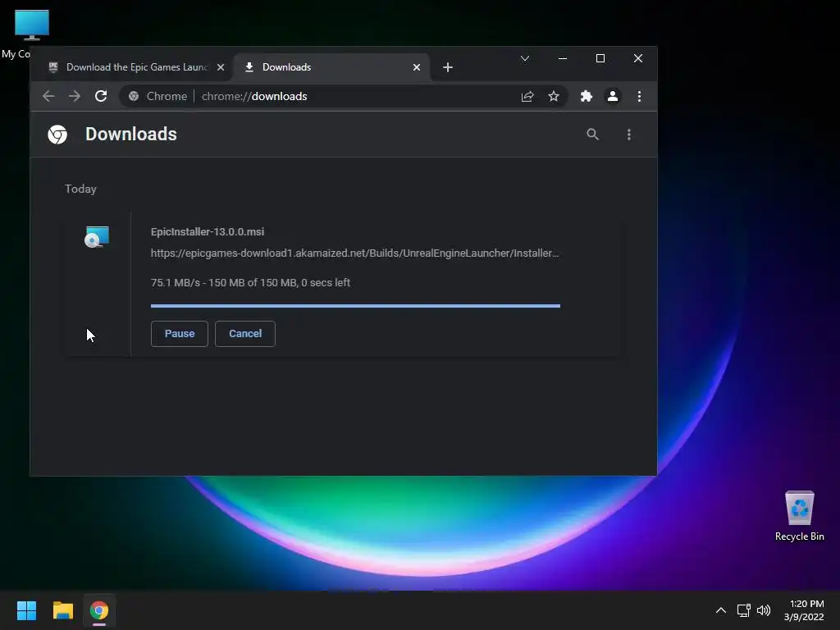Open the tab search chevron
The image size is (840, 630).
(x=525, y=58)
